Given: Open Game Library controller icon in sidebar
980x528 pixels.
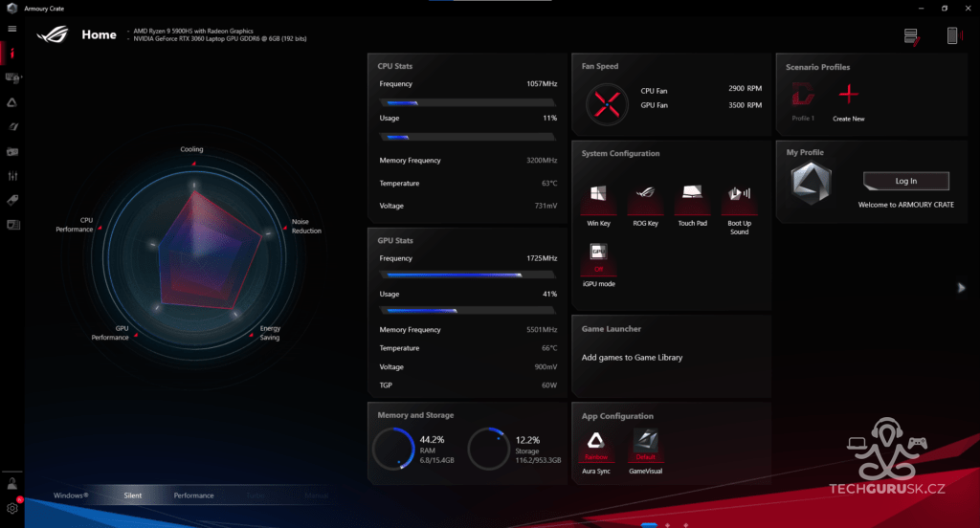Looking at the screenshot, I should [x=11, y=151].
